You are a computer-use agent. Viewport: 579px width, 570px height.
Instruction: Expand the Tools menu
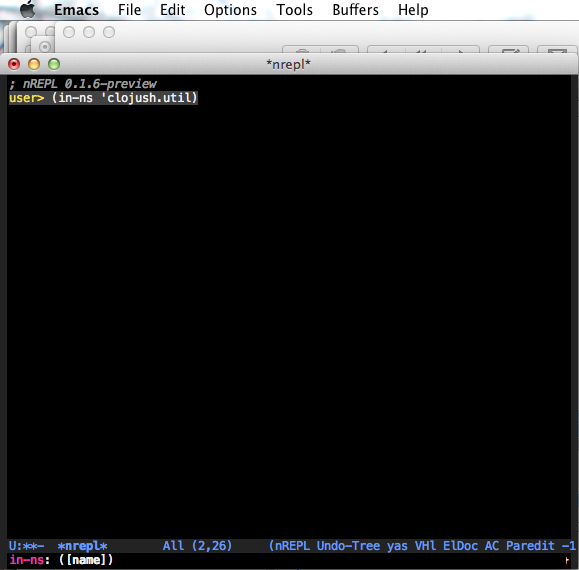(x=294, y=10)
